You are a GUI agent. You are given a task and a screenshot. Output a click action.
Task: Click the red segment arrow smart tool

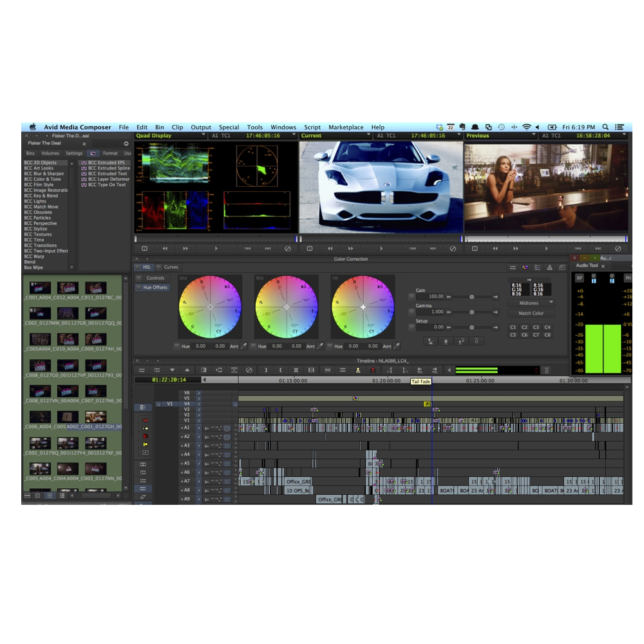pyautogui.click(x=145, y=420)
